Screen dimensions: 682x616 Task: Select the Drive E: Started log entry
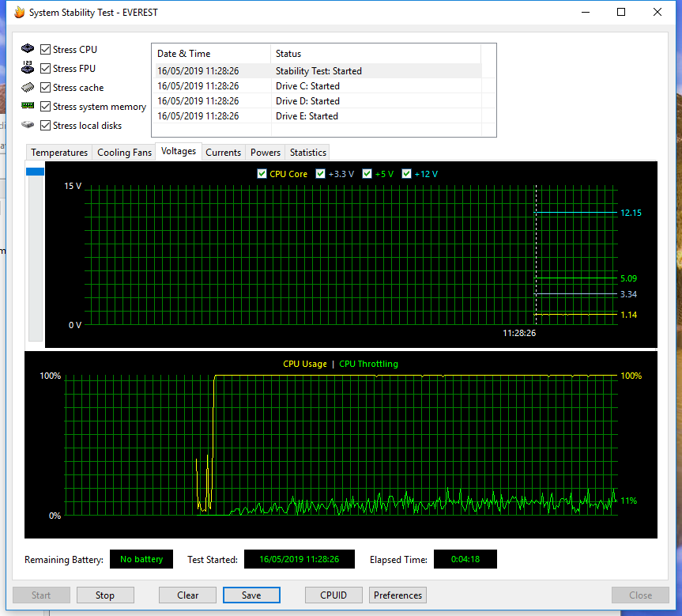(x=318, y=115)
